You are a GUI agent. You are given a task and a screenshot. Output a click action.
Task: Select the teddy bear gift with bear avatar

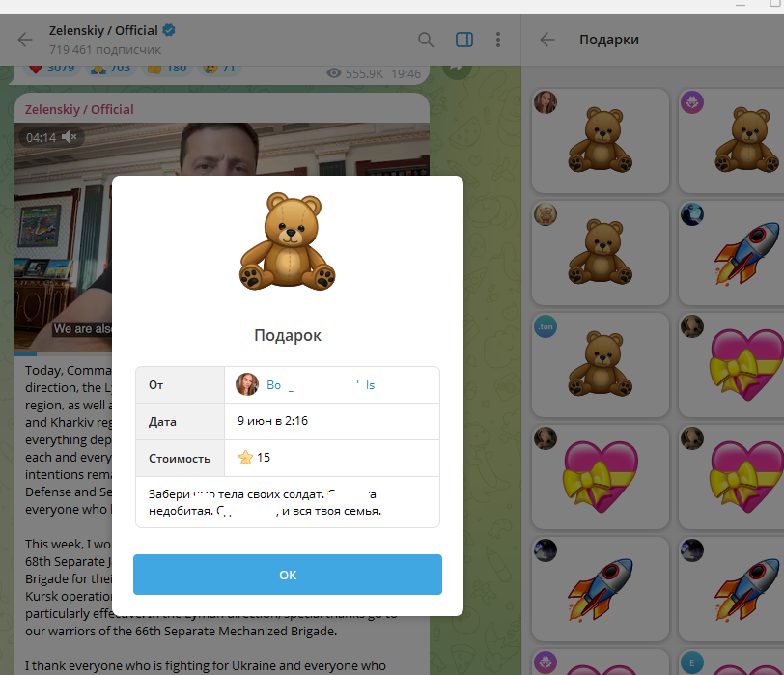(x=600, y=253)
